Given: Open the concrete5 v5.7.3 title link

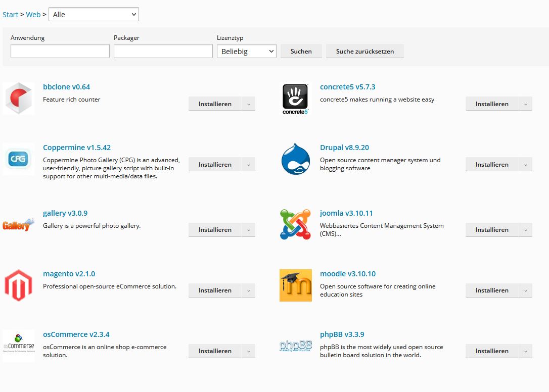Looking at the screenshot, I should (x=348, y=87).
